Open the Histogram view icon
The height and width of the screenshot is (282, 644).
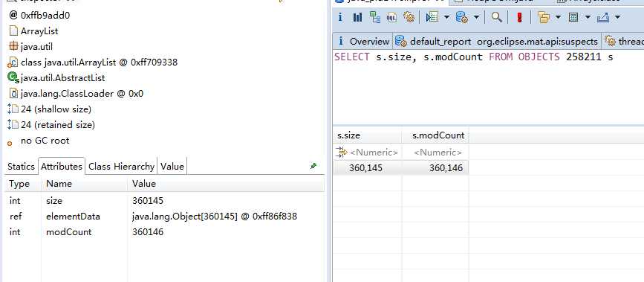click(358, 17)
